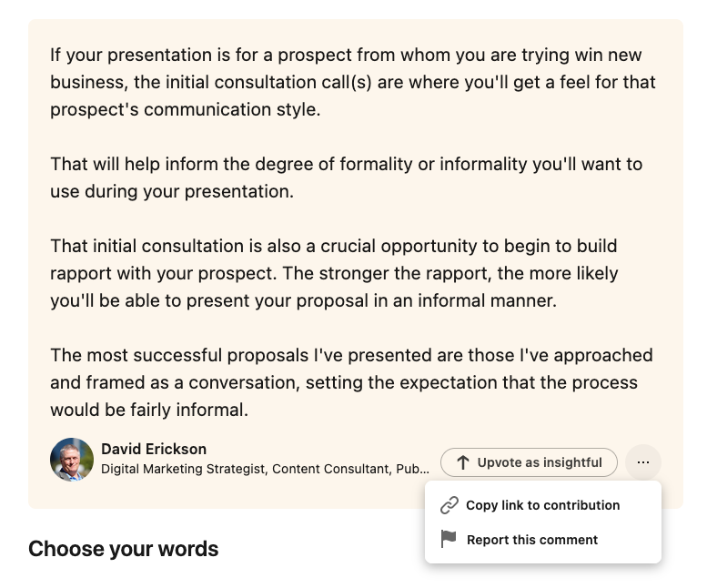Click the paragraph starting 'The most successful proposals'
The image size is (707, 588).
point(350,382)
